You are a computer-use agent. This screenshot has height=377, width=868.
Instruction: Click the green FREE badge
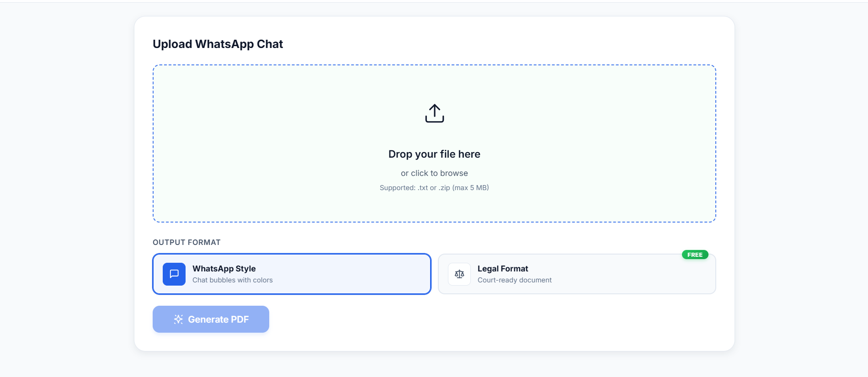point(695,255)
